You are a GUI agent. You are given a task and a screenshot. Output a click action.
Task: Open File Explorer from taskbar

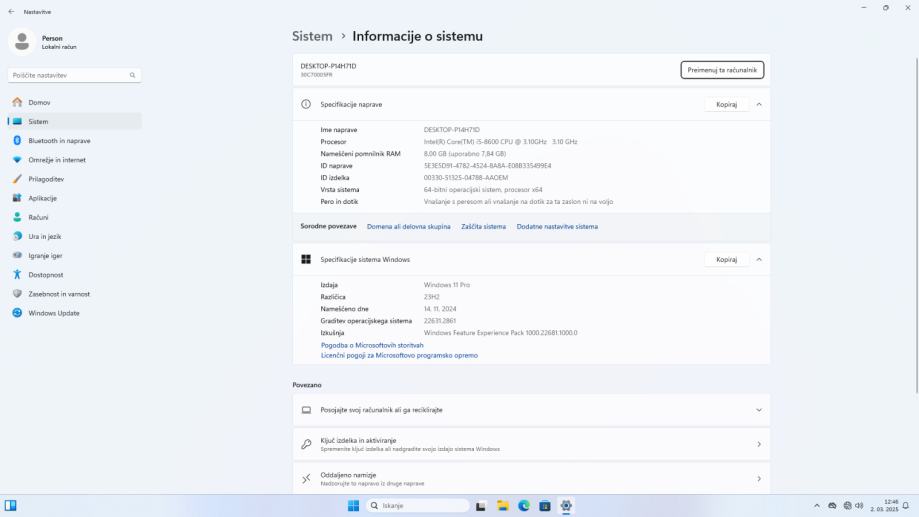(x=502, y=506)
